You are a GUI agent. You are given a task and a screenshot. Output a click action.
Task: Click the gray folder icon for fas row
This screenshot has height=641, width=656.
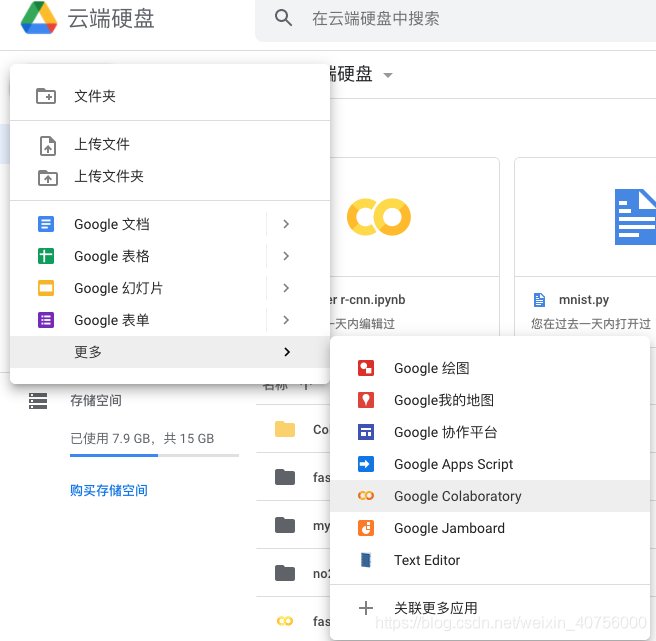point(285,477)
